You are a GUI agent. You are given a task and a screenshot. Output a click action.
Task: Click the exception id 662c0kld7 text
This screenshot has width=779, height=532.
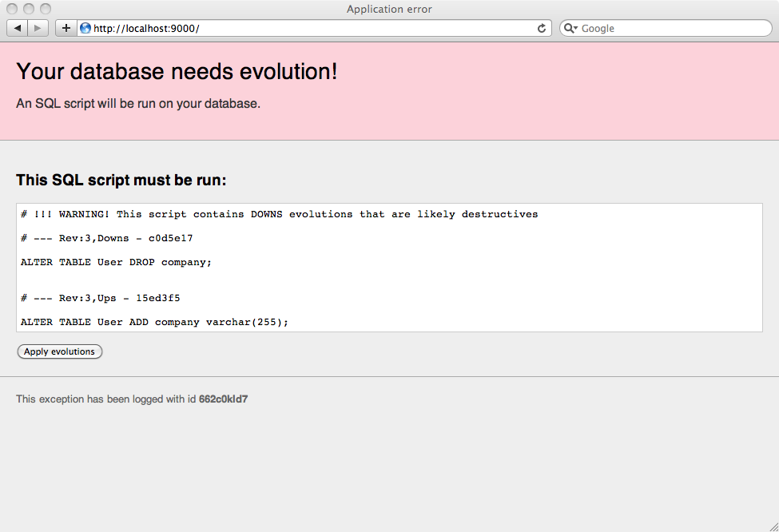pyautogui.click(x=223, y=399)
